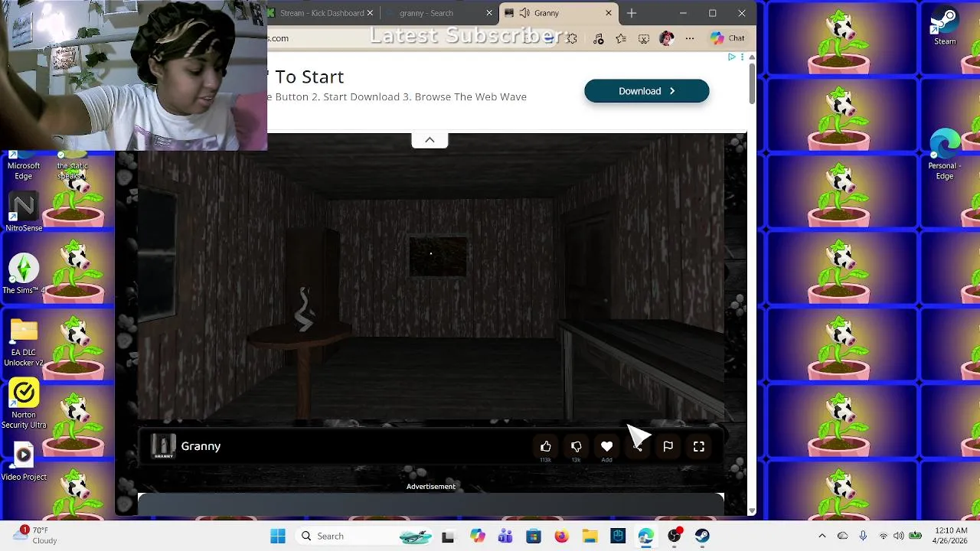Screen dimensions: 980x551
Task: Open Firefox from the taskbar
Action: click(x=561, y=536)
